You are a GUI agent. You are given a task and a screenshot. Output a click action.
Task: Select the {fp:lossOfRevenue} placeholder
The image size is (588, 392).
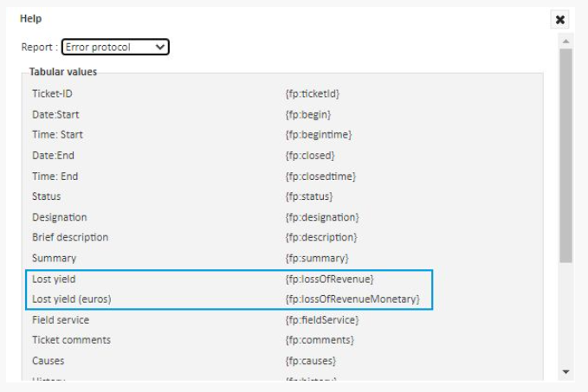point(329,279)
